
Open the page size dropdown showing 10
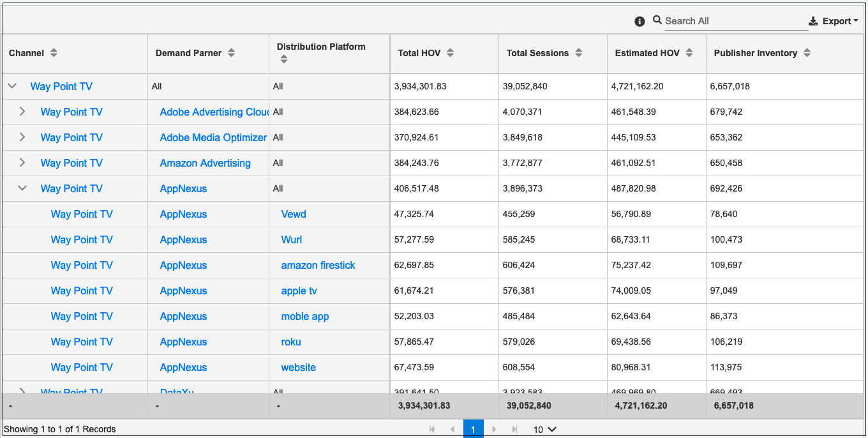point(543,428)
